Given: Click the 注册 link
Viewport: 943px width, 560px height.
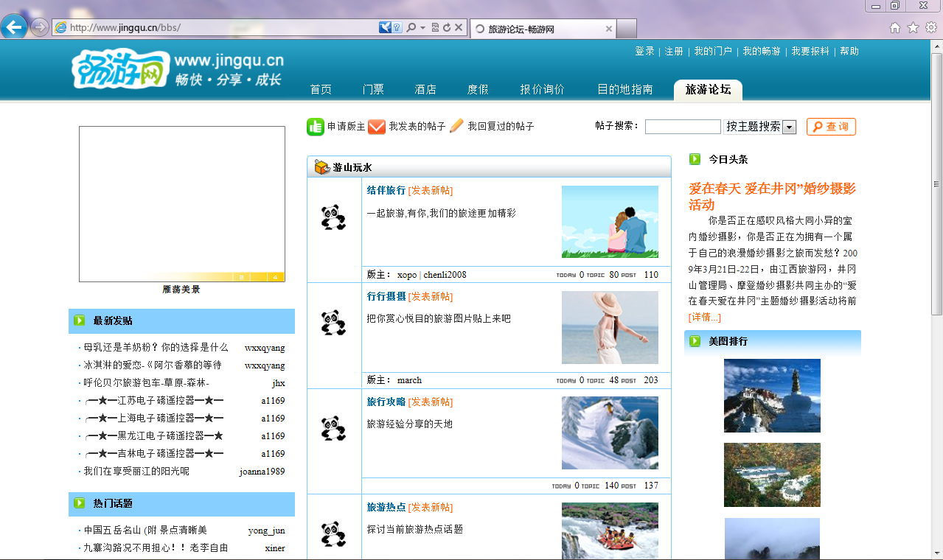Looking at the screenshot, I should click(674, 51).
